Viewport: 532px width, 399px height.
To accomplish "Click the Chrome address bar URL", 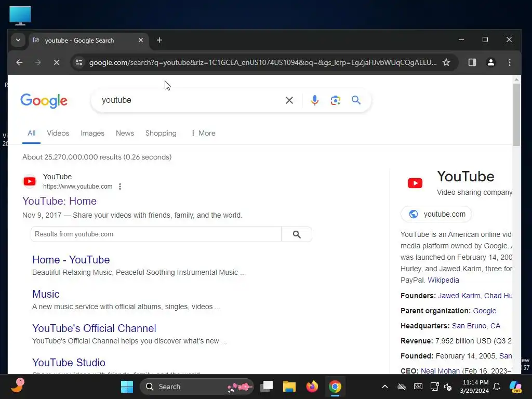I will pos(263,62).
